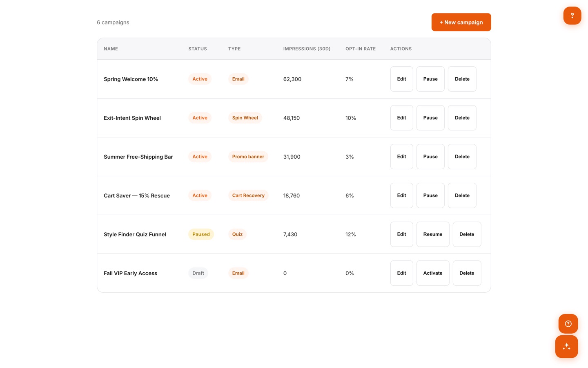This screenshot has height=368, width=588.
Task: Delete the Cart Saver 15% Rescue campaign
Action: tap(462, 195)
